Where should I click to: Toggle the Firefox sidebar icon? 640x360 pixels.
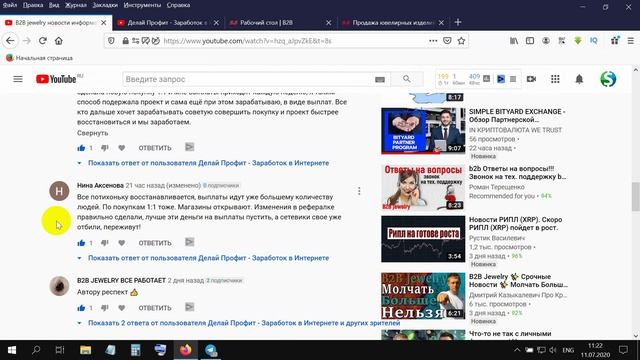tap(530, 41)
